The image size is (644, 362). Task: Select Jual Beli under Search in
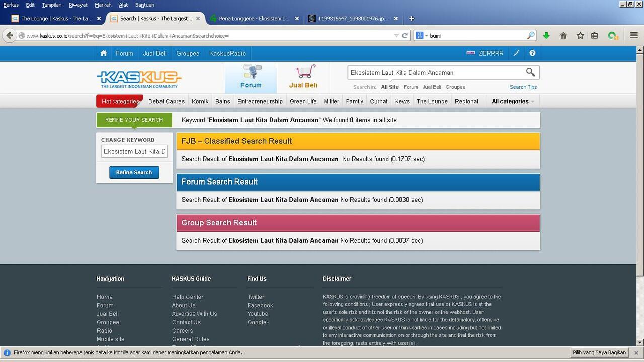(x=432, y=87)
